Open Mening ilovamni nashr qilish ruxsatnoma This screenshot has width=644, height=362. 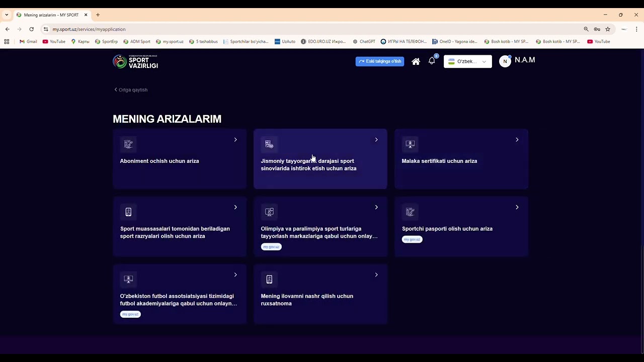(x=320, y=294)
